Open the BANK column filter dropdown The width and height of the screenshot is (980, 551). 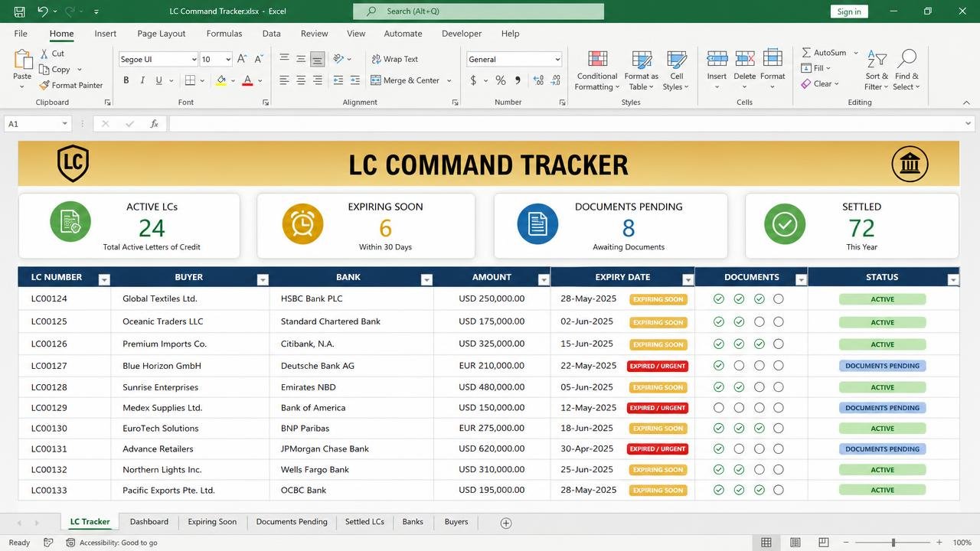pos(426,280)
